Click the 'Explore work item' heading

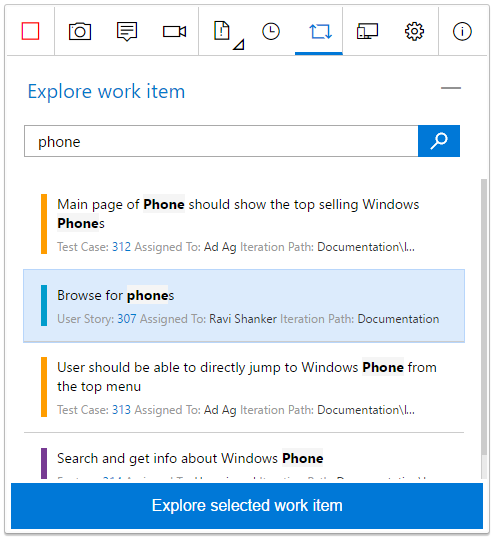point(106,91)
